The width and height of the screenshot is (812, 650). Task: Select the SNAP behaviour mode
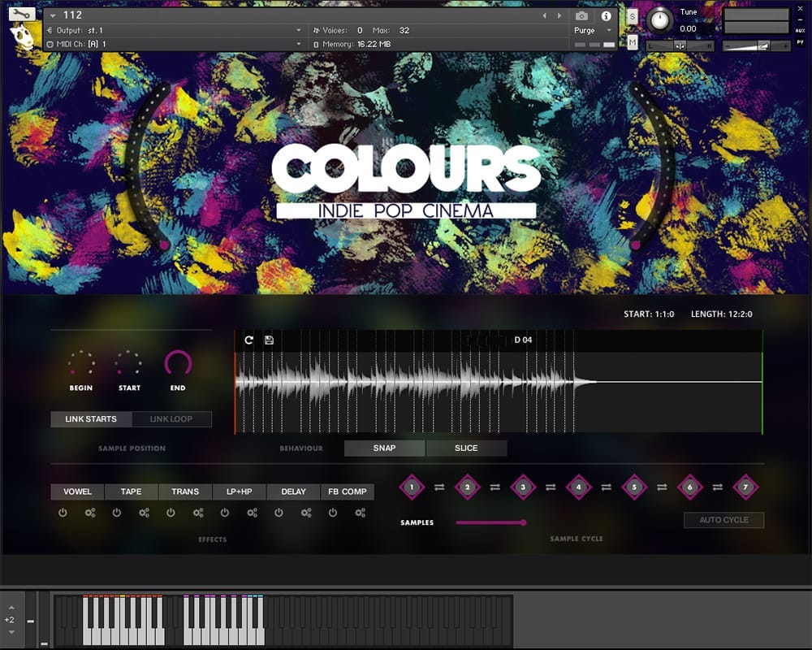click(384, 448)
